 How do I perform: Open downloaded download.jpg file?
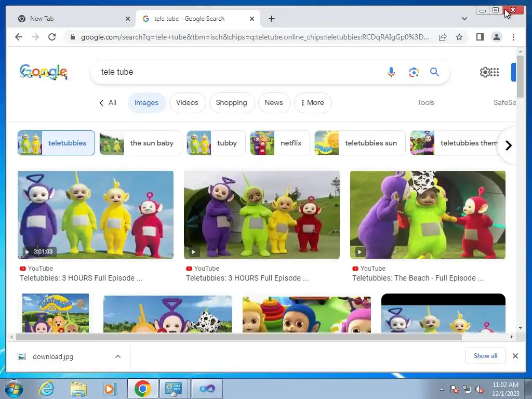pyautogui.click(x=52, y=356)
